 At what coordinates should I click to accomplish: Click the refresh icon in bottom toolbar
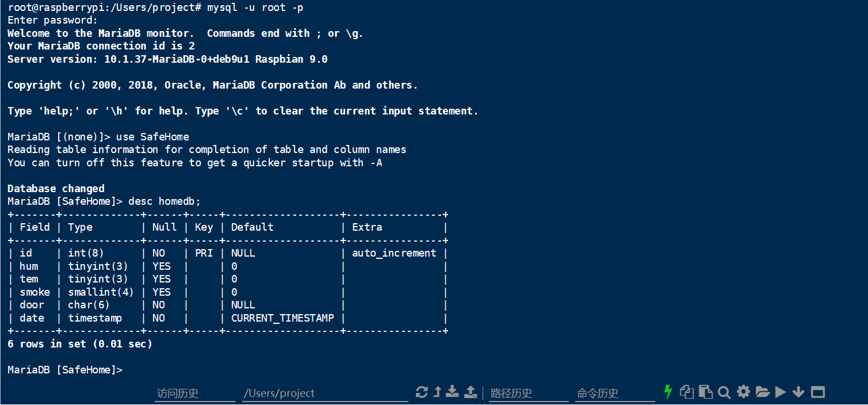click(422, 392)
